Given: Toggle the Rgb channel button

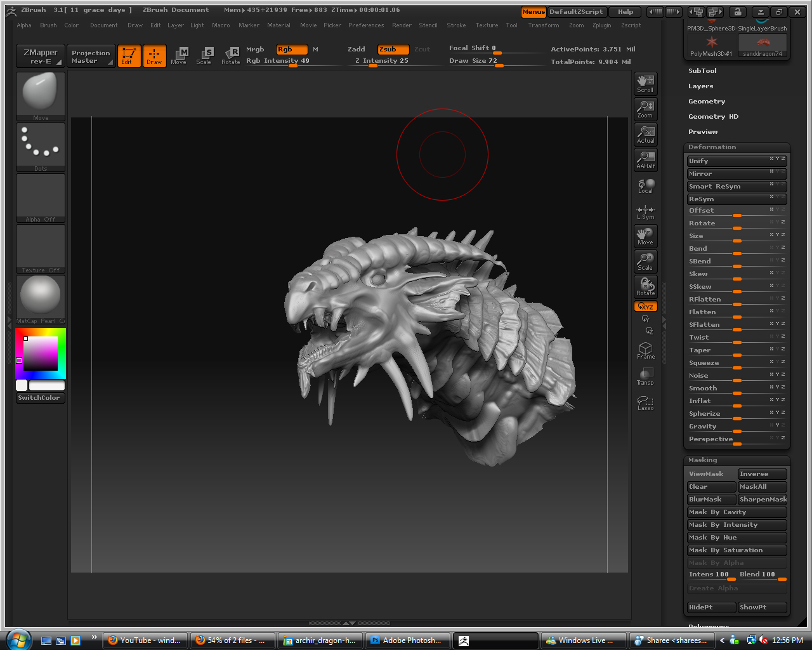Looking at the screenshot, I should [292, 50].
